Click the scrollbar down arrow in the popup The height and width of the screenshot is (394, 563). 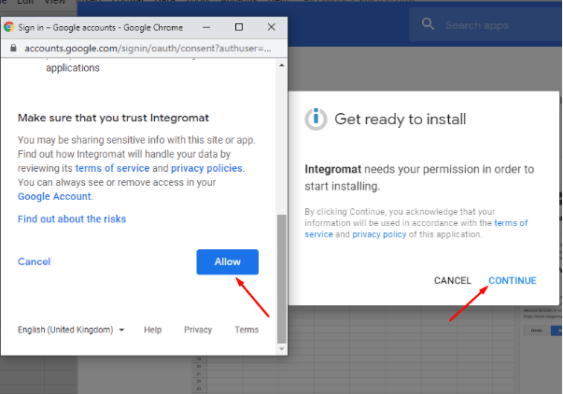282,349
